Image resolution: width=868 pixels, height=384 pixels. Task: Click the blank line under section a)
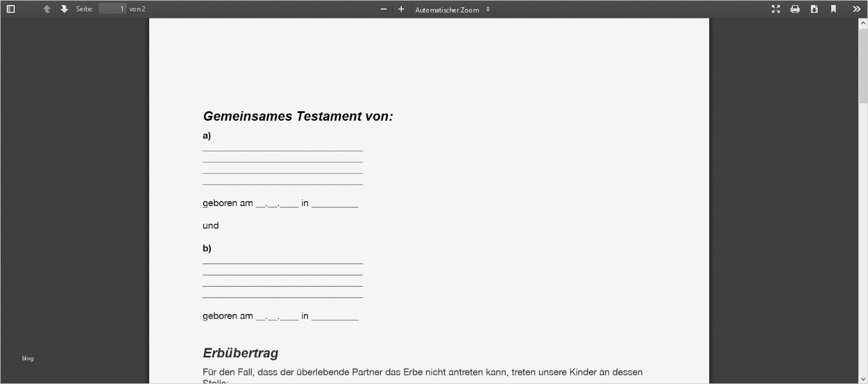(282, 150)
